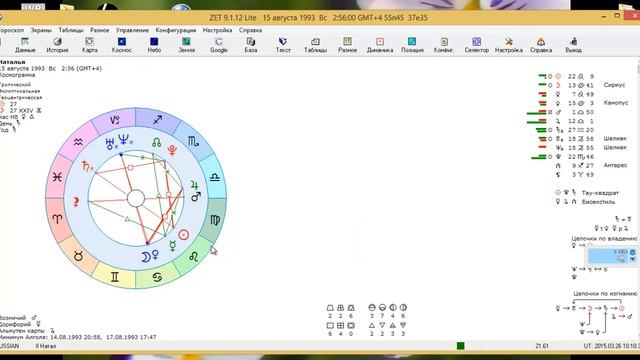640x360 pixels.
Task: Select the Pisces zodiac sector
Action: click(x=57, y=177)
